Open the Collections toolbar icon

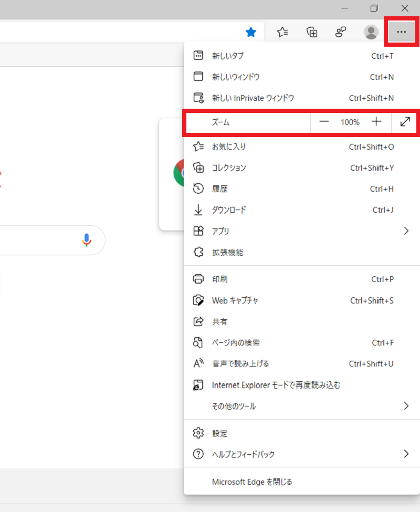coord(312,32)
